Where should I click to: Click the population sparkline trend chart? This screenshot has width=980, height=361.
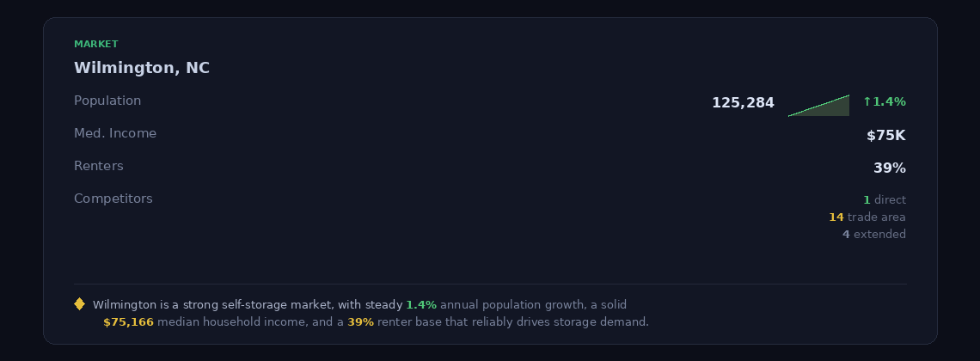click(820, 107)
